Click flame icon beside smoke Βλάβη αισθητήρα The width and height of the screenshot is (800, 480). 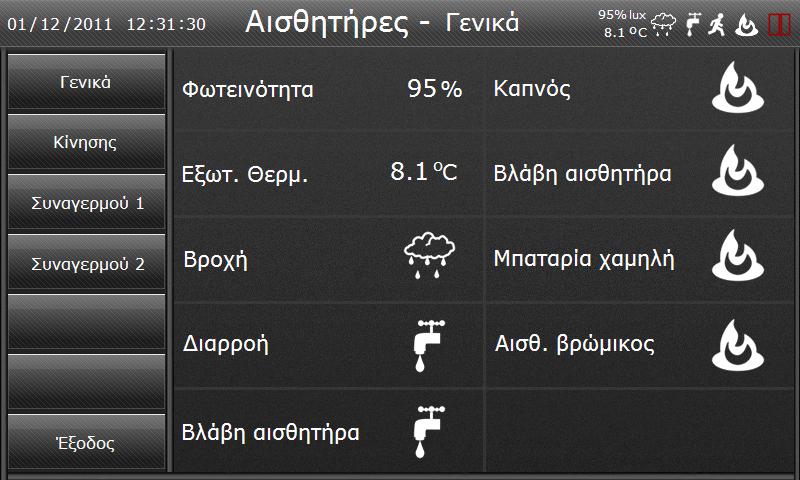(738, 170)
